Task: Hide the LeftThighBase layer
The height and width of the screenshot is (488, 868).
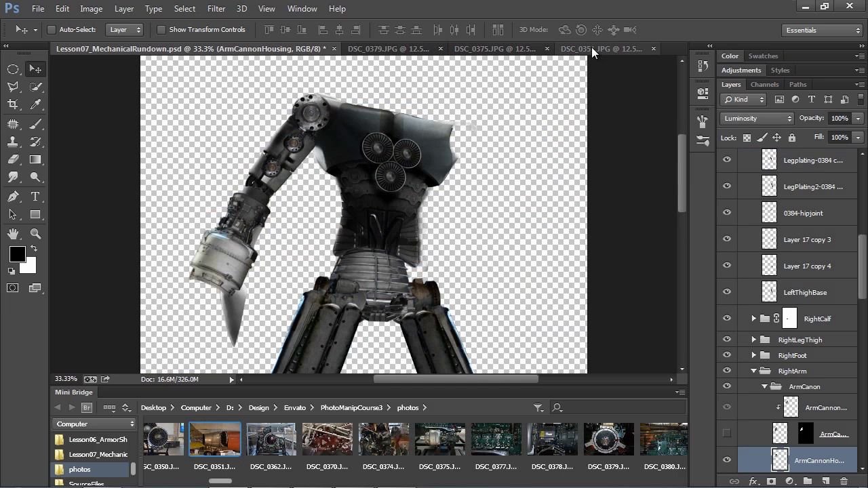Action: [727, 292]
